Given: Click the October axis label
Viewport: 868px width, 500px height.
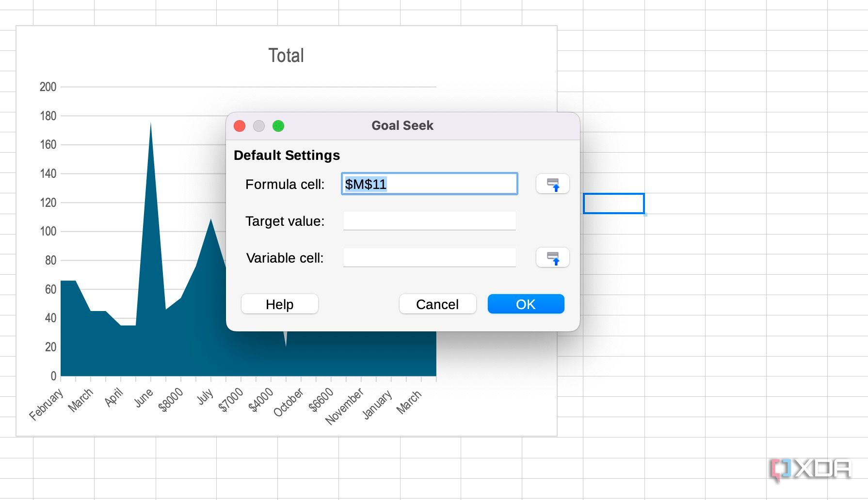Looking at the screenshot, I should tap(288, 402).
